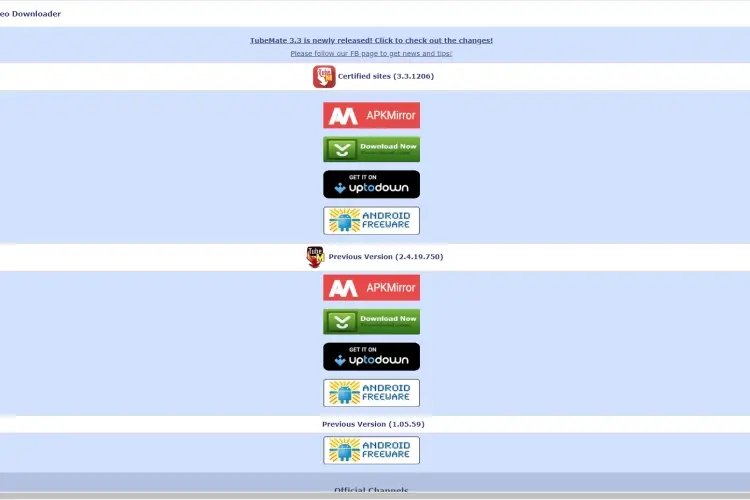Click the TubeMate icon beside Certified sites
750x500 pixels.
point(324,77)
